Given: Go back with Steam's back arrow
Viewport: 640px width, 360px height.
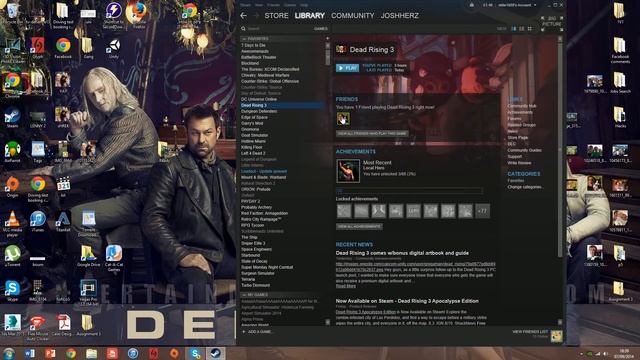Looking at the screenshot, I should coord(244,16).
